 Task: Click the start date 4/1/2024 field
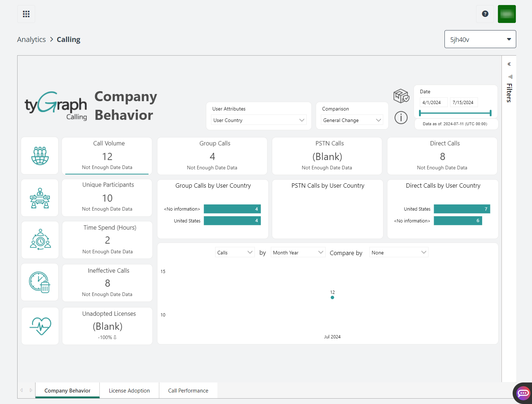(x=433, y=103)
